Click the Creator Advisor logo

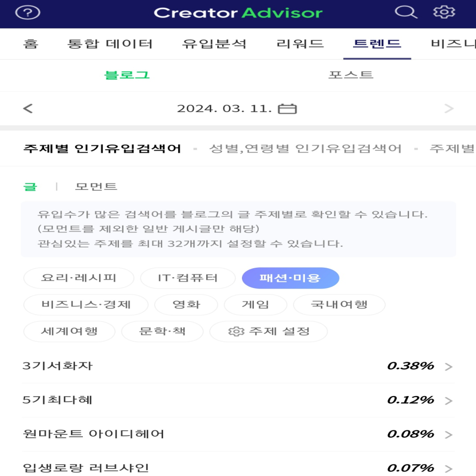tap(238, 12)
